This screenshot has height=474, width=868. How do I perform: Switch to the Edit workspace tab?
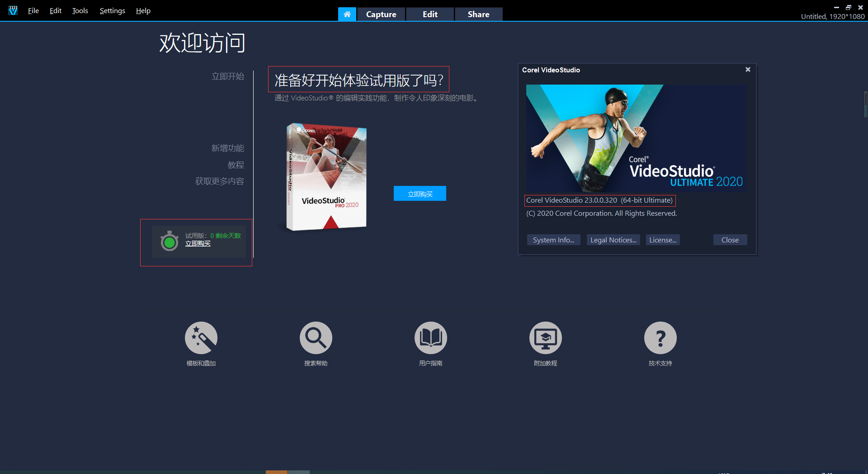[x=430, y=14]
